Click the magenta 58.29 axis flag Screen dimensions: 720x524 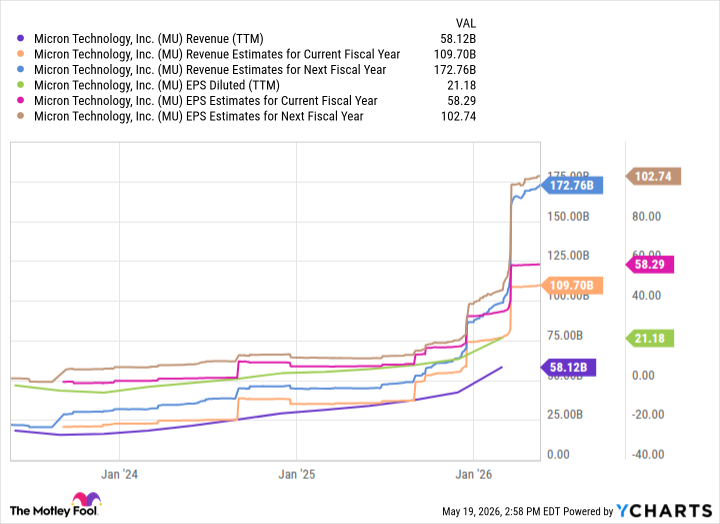coord(650,265)
